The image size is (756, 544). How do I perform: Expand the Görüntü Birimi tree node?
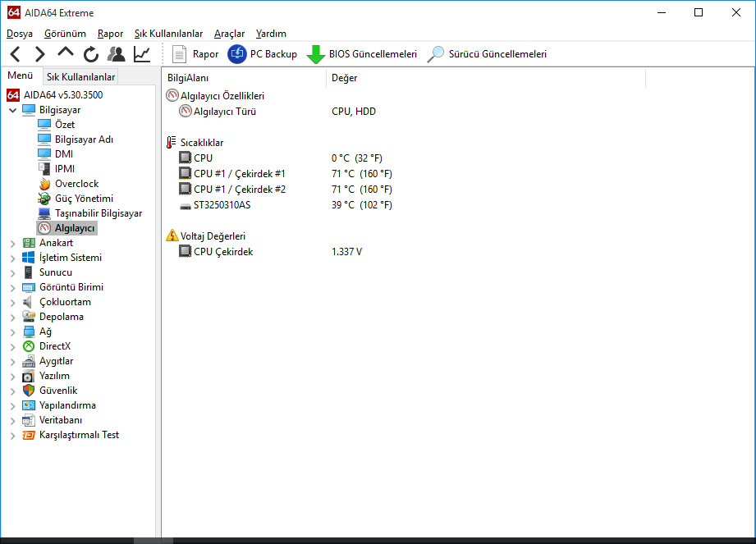click(13, 288)
